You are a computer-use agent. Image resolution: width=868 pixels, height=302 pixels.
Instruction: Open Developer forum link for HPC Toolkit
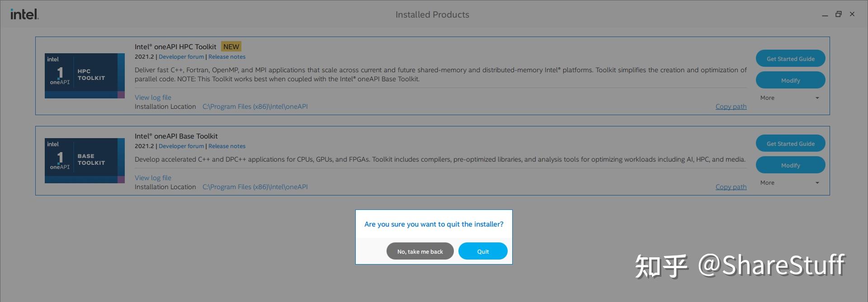coord(181,57)
